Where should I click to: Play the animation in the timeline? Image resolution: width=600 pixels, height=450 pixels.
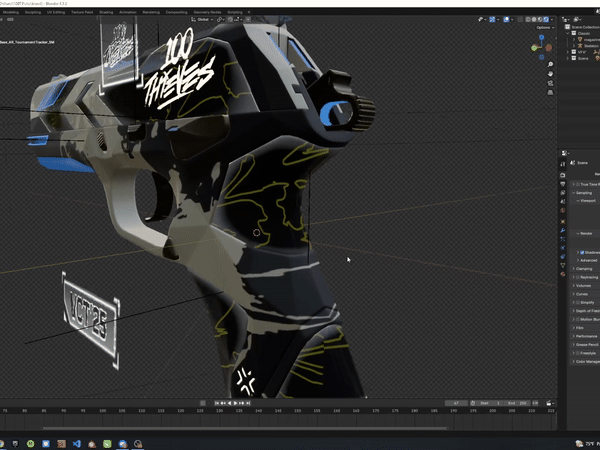pos(235,403)
